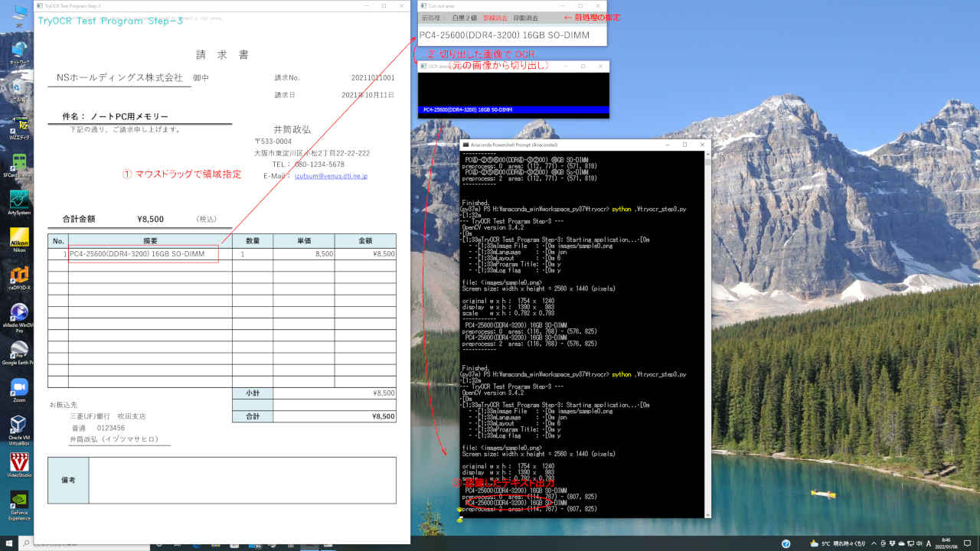Screen dimensions: 980x551
Task: Select 元画像 option in Cut-out area
Action: [x=430, y=18]
